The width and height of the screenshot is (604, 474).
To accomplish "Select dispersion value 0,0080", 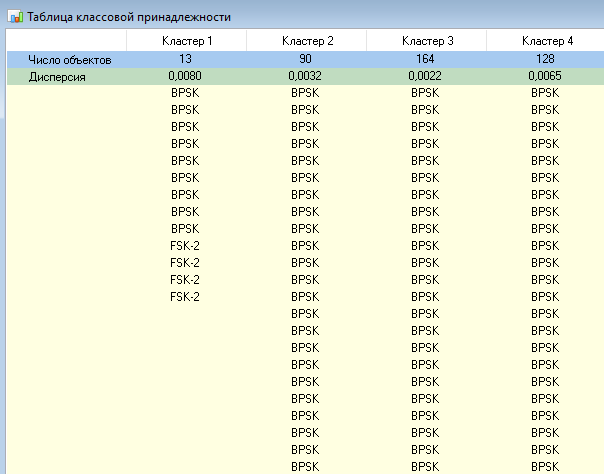I will 185,76.
